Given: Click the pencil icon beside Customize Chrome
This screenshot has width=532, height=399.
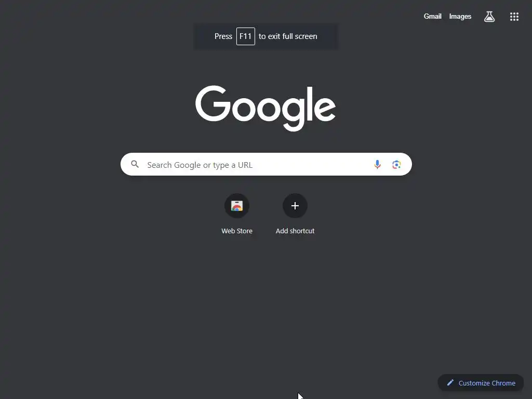Looking at the screenshot, I should 450,383.
